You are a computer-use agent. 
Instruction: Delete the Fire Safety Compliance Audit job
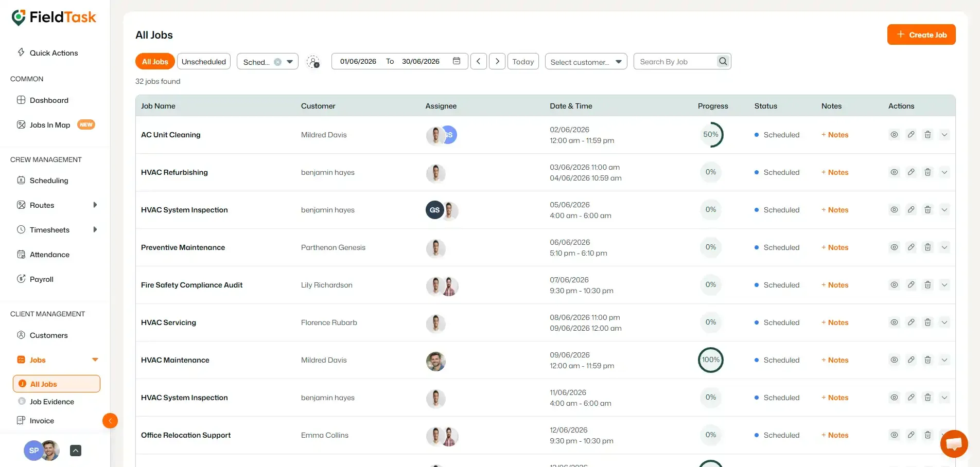click(x=927, y=285)
